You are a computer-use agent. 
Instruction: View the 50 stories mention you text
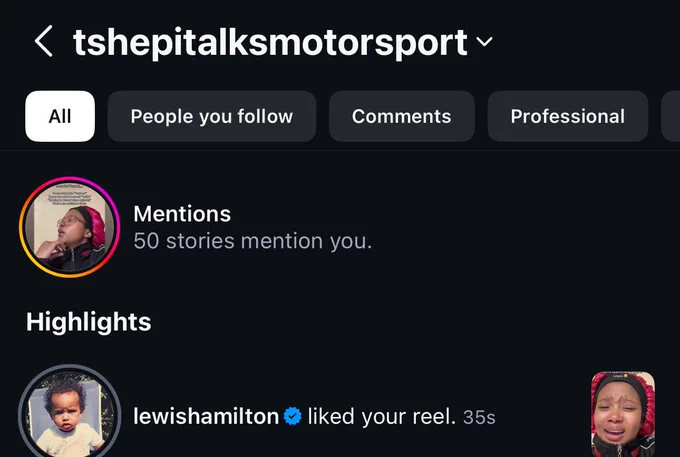(253, 241)
